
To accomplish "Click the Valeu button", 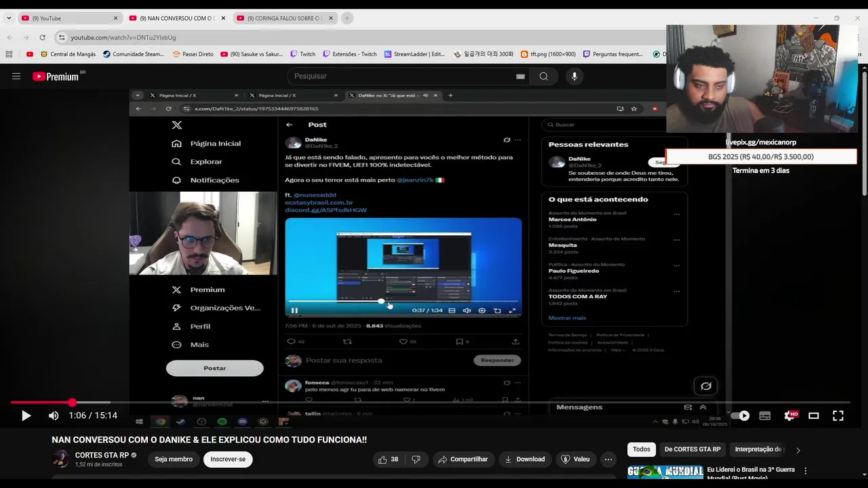I will coord(575,459).
